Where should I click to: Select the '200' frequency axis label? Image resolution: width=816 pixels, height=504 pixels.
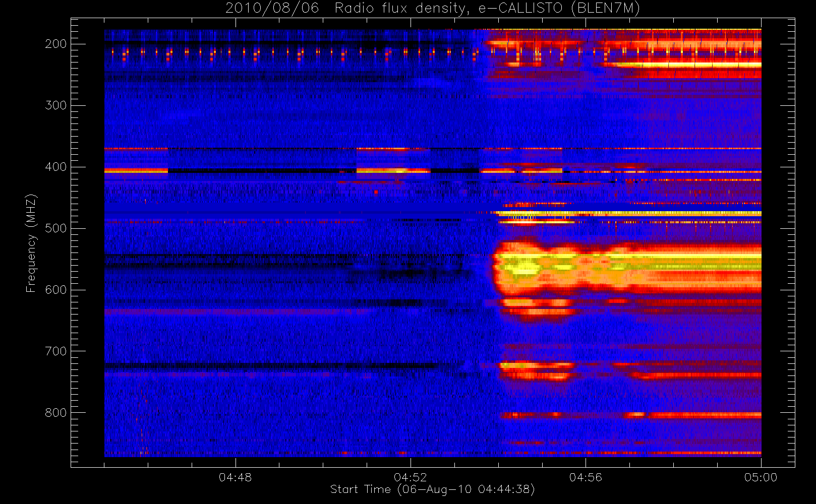[55, 44]
